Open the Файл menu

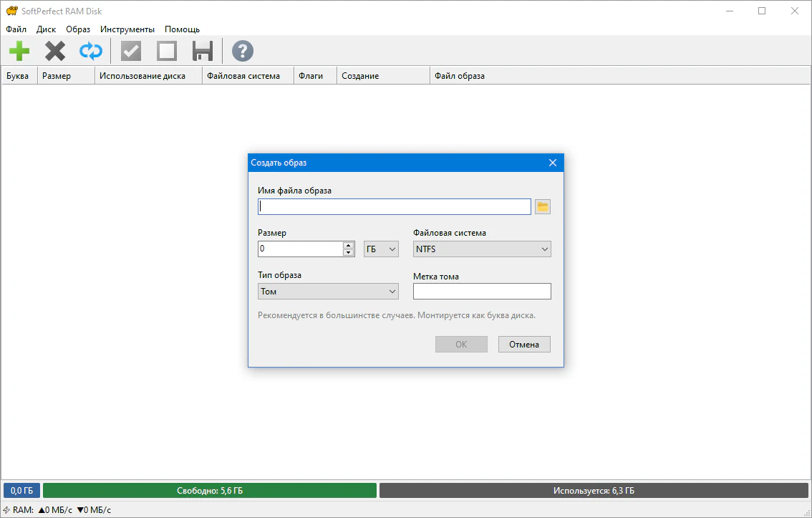16,29
